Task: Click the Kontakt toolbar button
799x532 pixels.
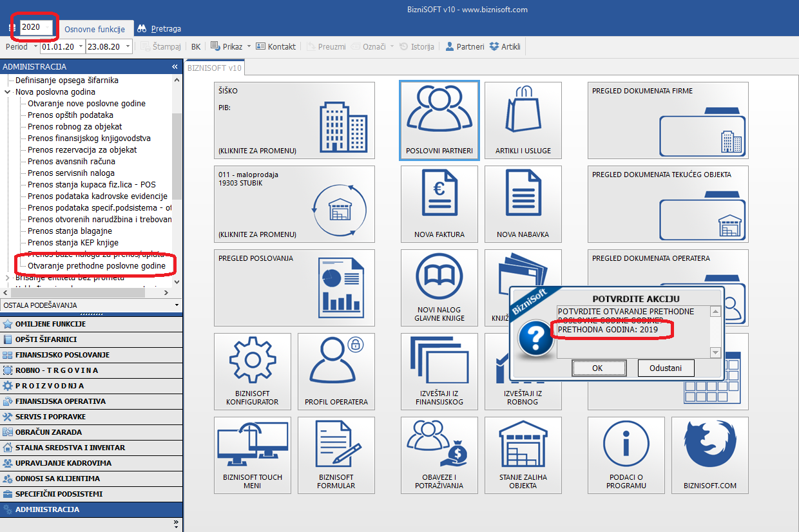Action: coord(276,46)
